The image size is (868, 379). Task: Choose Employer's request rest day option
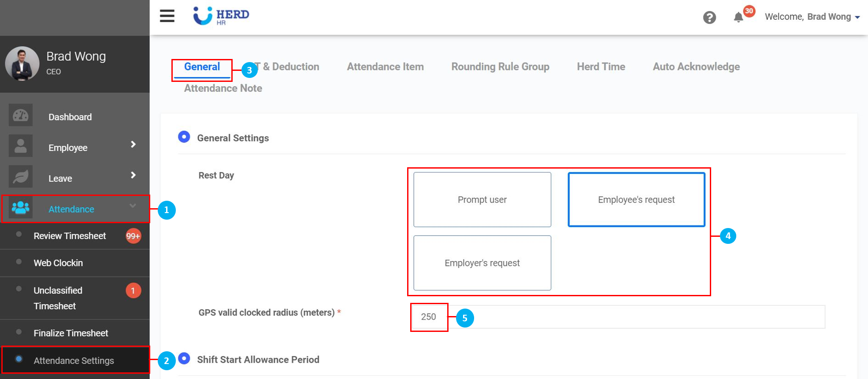click(482, 263)
